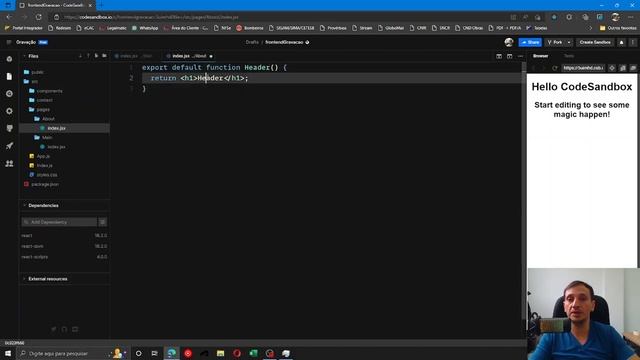
Task: Click the Fork button
Action: 555,42
